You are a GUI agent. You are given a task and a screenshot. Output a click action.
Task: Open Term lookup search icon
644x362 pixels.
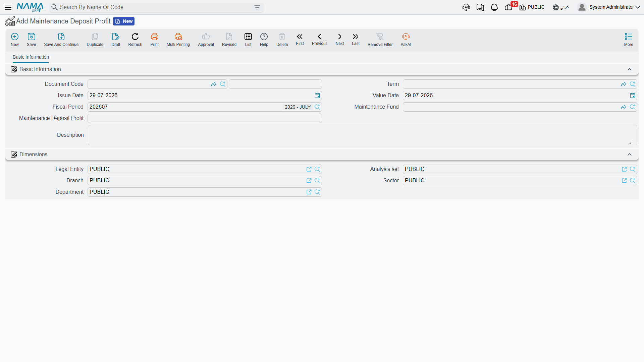(633, 84)
